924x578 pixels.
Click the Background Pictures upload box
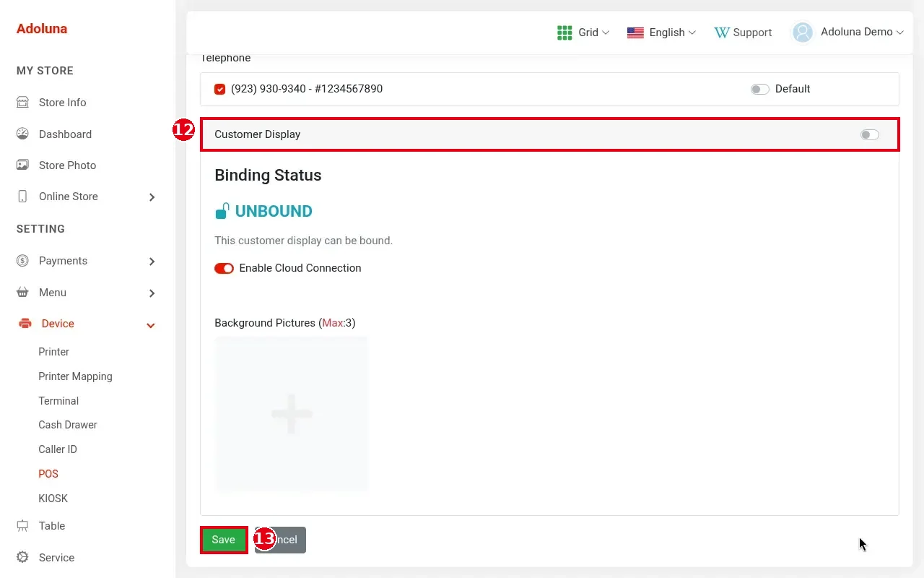pyautogui.click(x=292, y=414)
